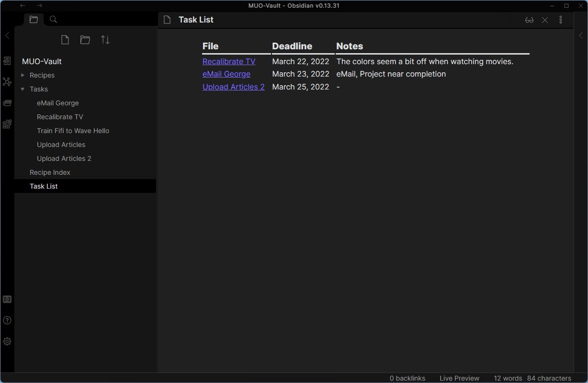Click the Notes column header

350,46
